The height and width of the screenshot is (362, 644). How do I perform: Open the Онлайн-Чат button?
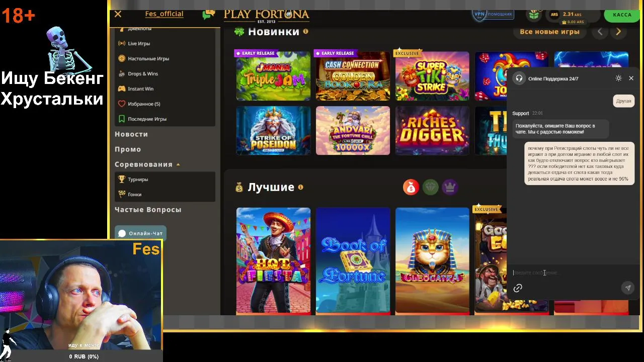pyautogui.click(x=140, y=233)
